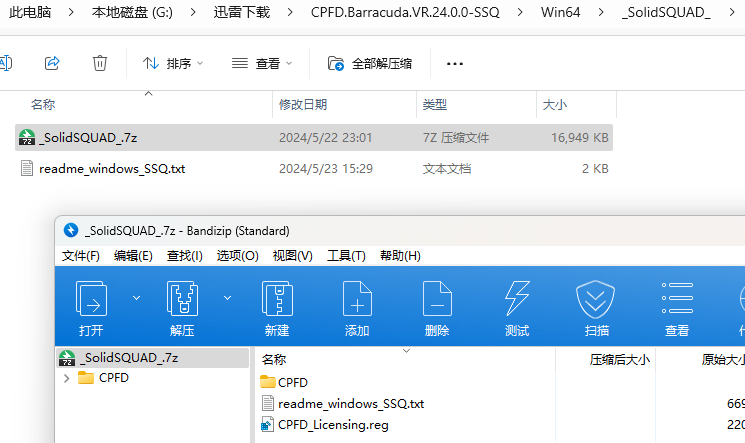
Task: Open the dropdown arrow beside Extract
Action: [x=227, y=297]
